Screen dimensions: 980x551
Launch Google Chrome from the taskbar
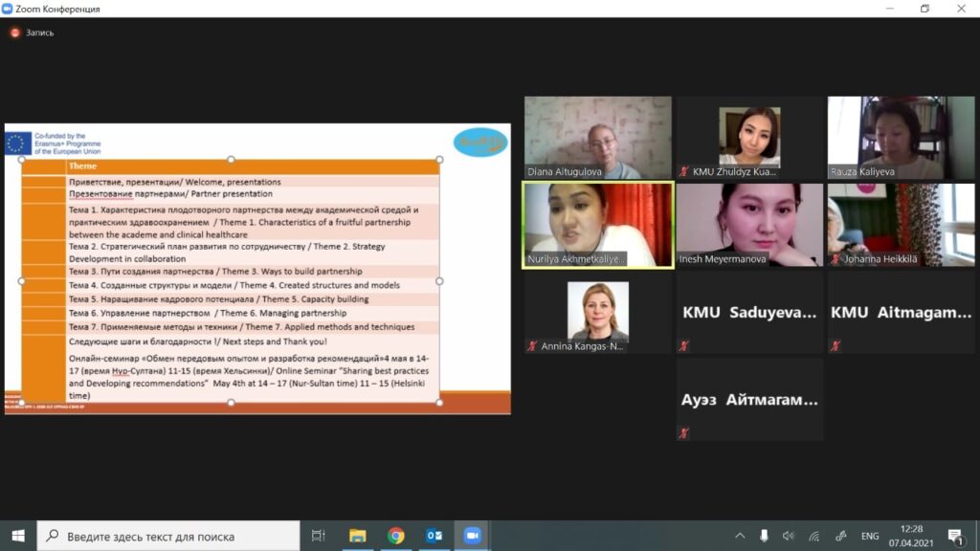[x=395, y=536]
